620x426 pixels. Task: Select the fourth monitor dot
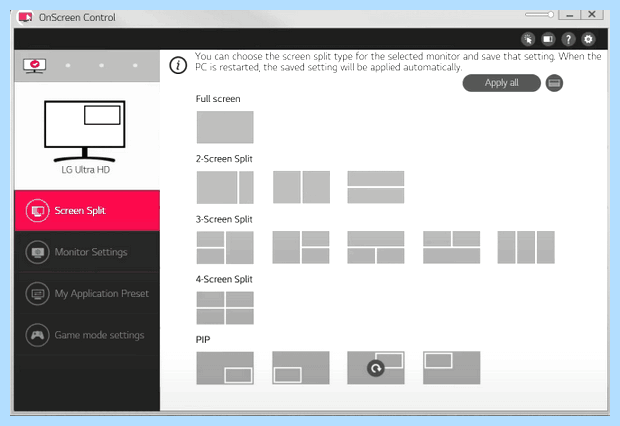tap(135, 65)
